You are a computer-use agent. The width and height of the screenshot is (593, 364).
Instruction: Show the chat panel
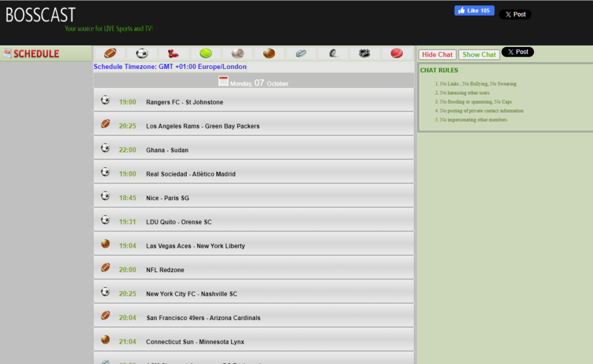(479, 54)
